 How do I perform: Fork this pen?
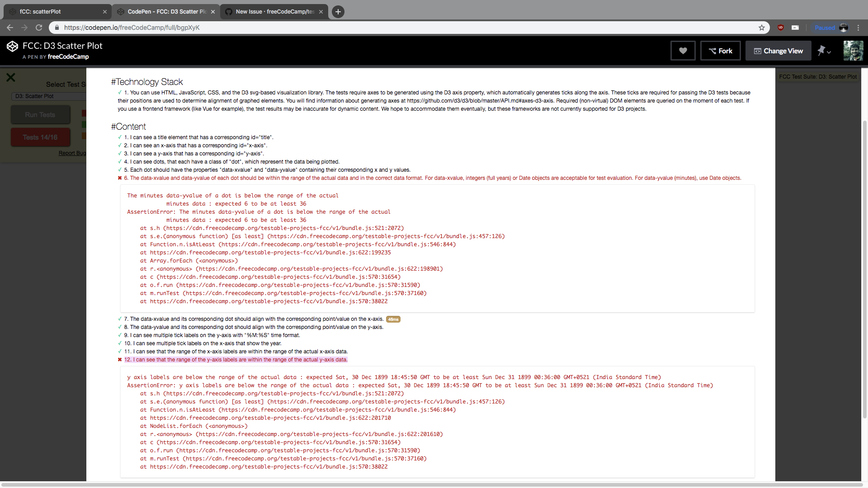click(x=720, y=51)
